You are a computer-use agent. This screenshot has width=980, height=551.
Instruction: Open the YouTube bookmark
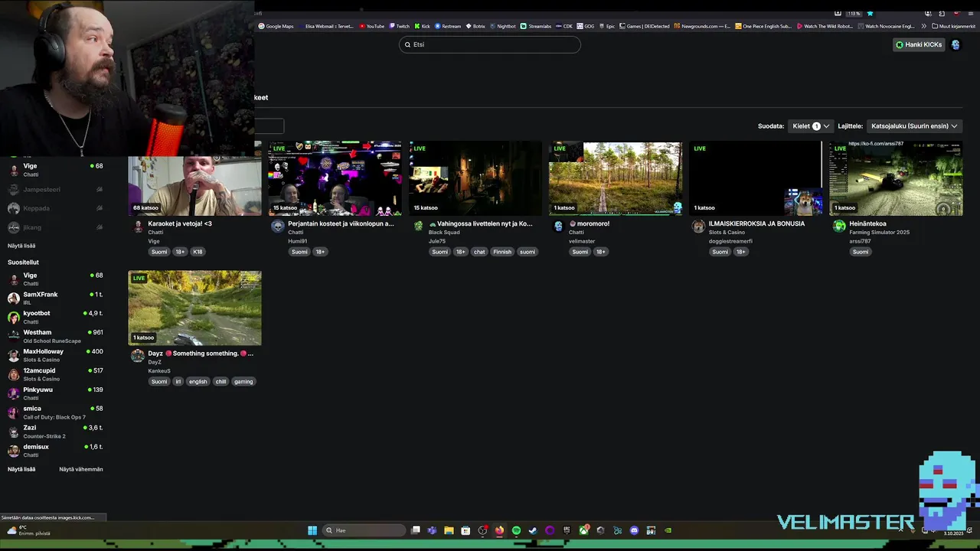372,26
